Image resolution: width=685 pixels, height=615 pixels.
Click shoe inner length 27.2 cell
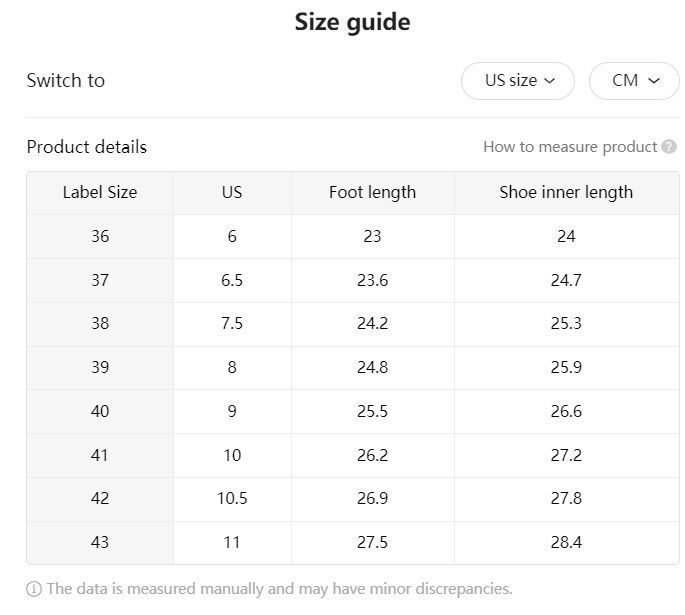(x=566, y=455)
